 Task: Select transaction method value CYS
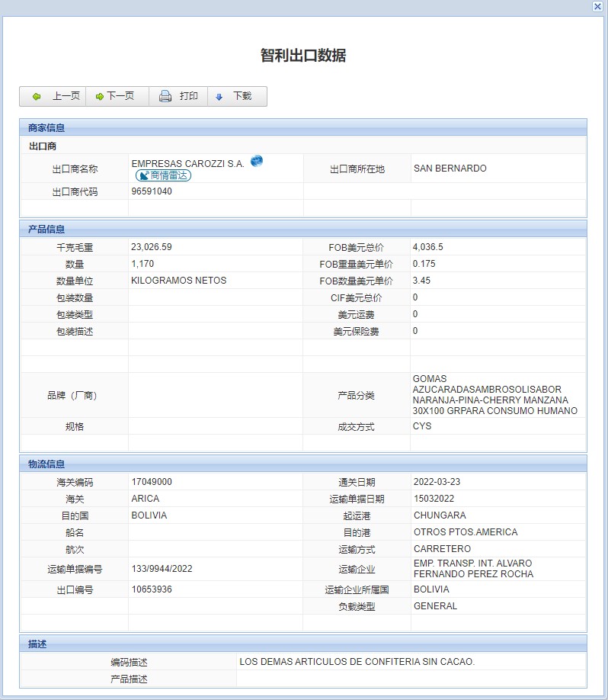click(422, 426)
